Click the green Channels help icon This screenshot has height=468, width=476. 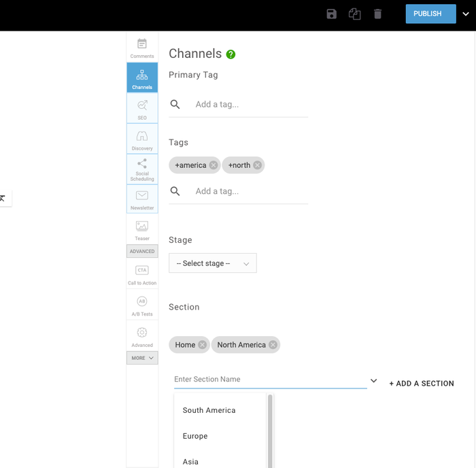click(231, 54)
